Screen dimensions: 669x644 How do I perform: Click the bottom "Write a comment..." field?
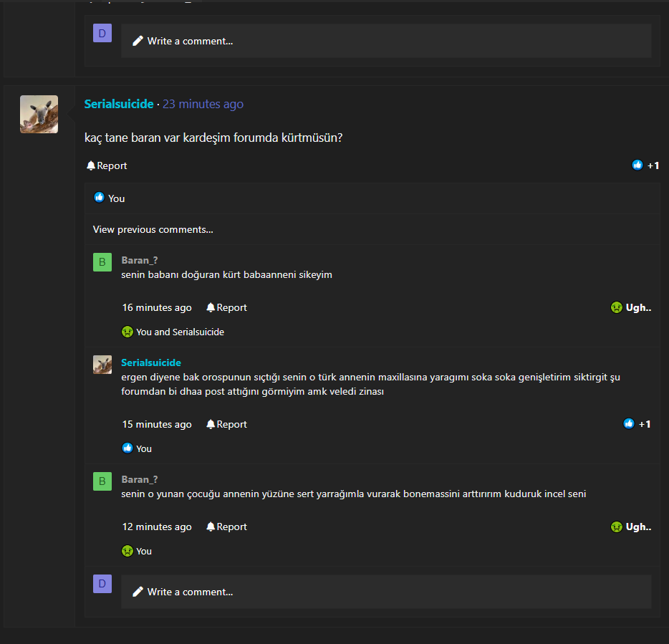click(386, 592)
